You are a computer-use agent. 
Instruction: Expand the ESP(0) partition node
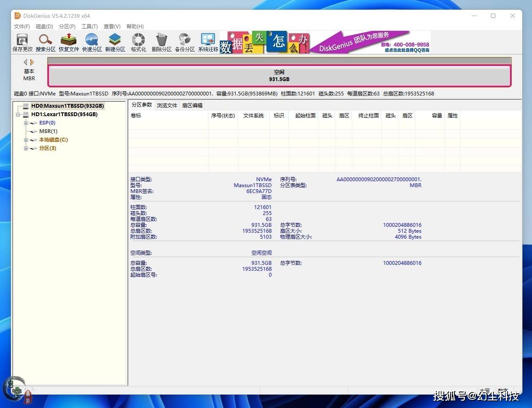[x=26, y=123]
